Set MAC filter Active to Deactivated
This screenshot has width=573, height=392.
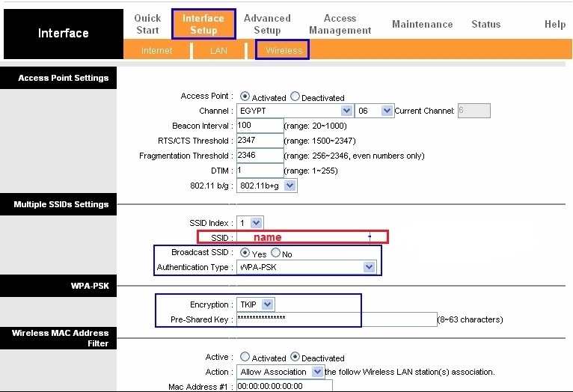point(295,357)
